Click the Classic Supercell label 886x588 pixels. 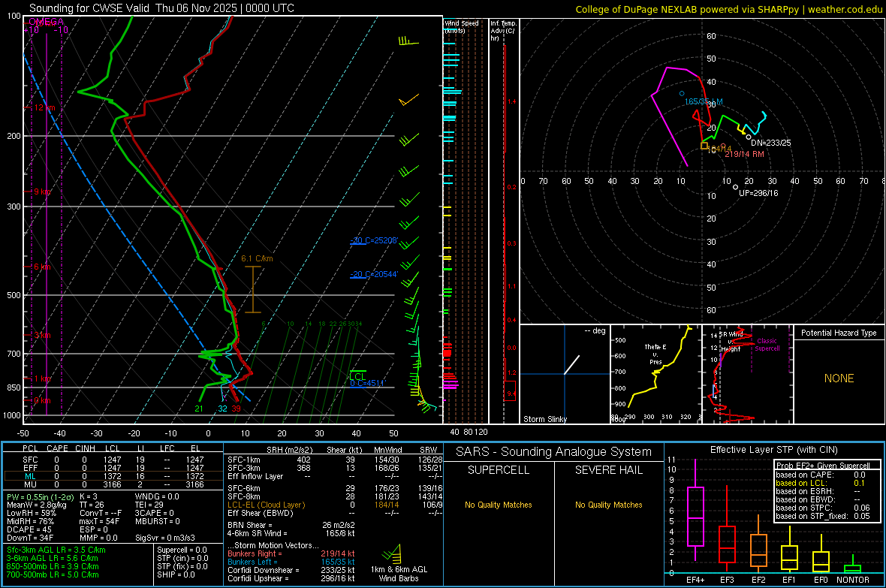(x=767, y=345)
